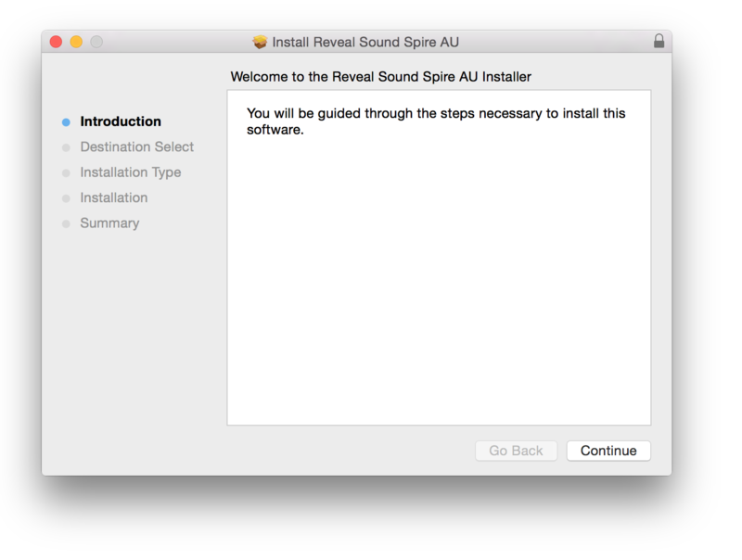
Task: Click the "Welcome to the Reveal Sound Spire" heading
Action: click(380, 76)
